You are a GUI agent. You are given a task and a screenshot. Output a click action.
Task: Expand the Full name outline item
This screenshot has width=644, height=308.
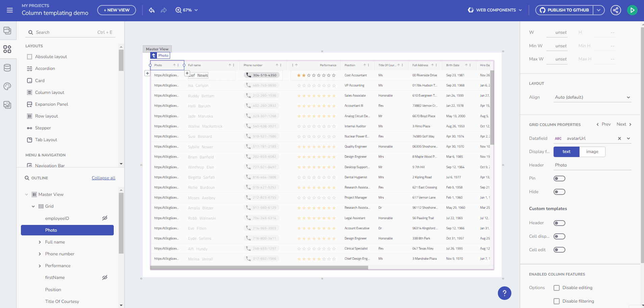(x=40, y=242)
